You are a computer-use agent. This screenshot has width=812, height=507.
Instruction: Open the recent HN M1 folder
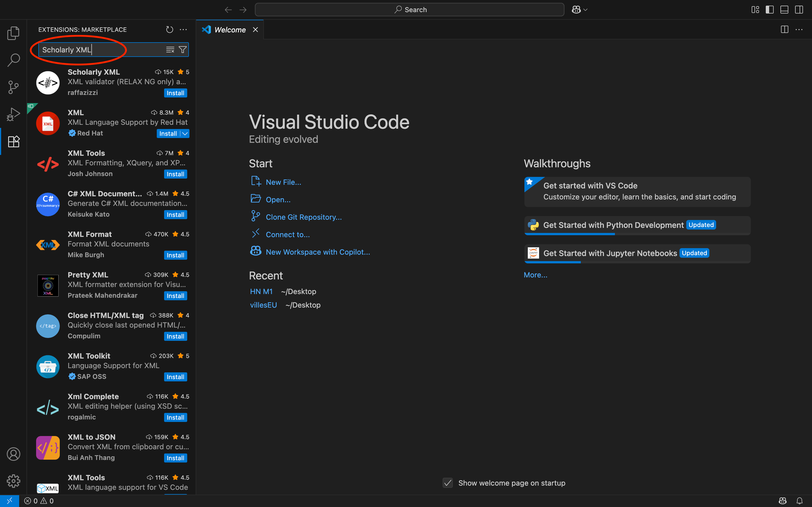(x=261, y=291)
